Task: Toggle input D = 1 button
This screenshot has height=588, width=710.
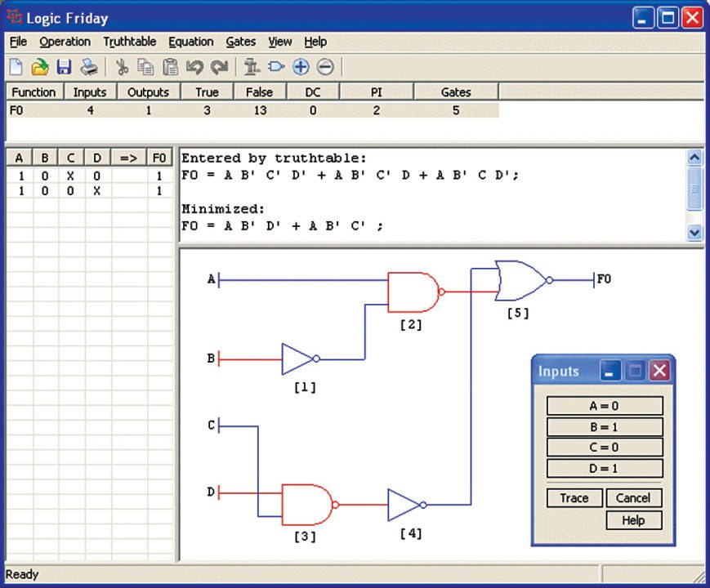Action: (x=604, y=468)
